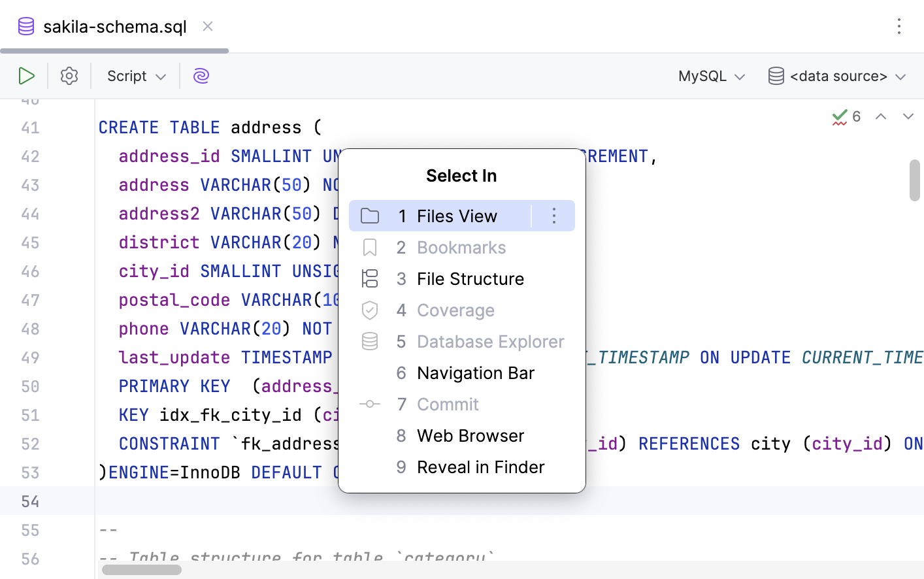
Task: Open more options beside Files View
Action: 553,216
